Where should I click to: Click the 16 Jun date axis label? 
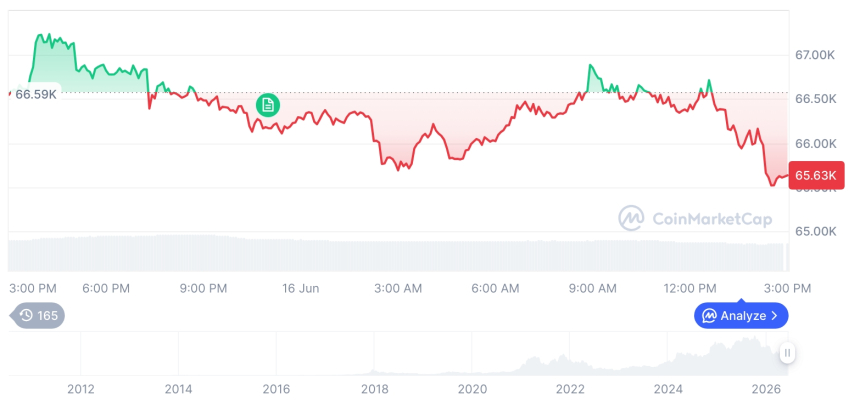pyautogui.click(x=301, y=289)
